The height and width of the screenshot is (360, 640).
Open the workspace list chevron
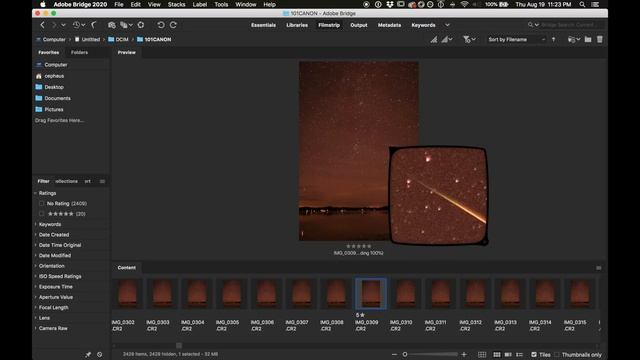click(447, 25)
